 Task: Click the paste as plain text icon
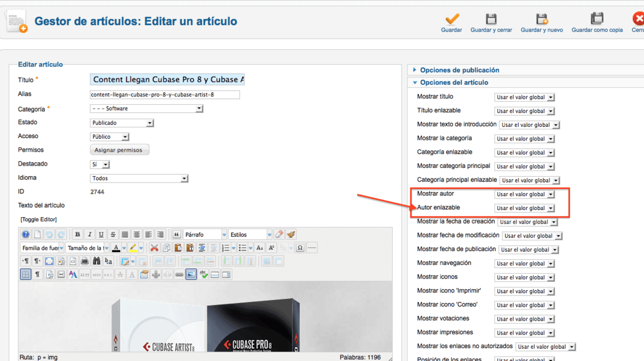click(x=190, y=247)
